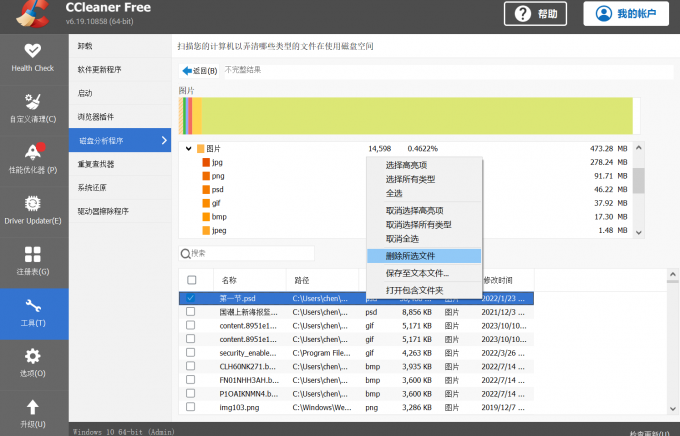The height and width of the screenshot is (436, 680).
Task: Open Driver Updater section
Action: pyautogui.click(x=33, y=210)
